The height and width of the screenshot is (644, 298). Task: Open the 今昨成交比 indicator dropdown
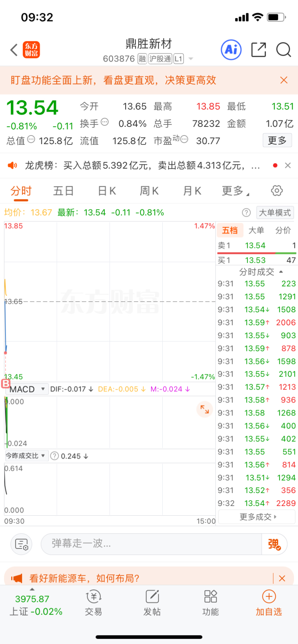pyautogui.click(x=26, y=456)
